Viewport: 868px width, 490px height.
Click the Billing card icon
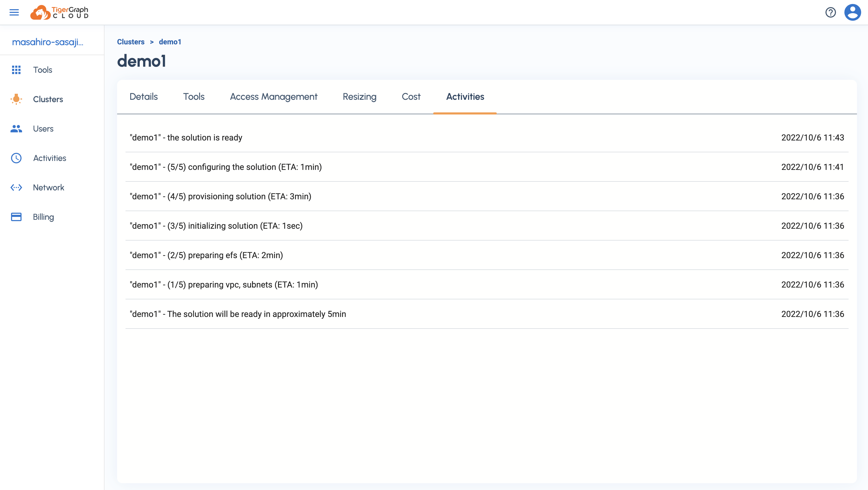pyautogui.click(x=16, y=217)
